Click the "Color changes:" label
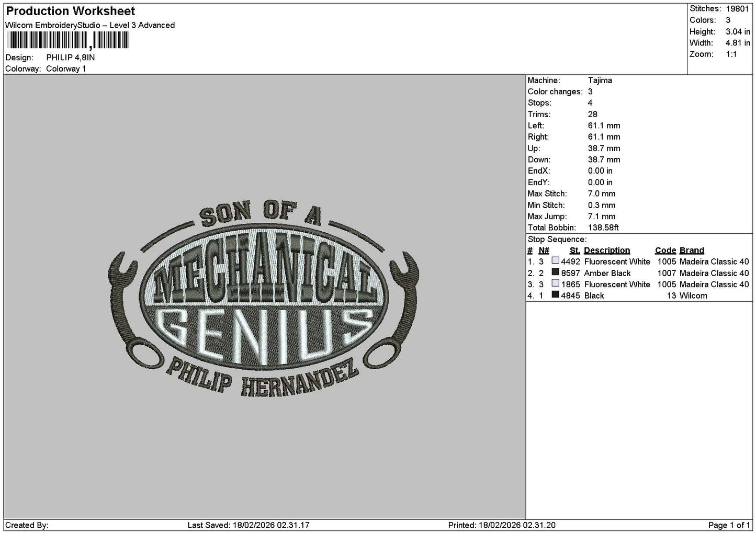The image size is (756, 534). tap(555, 92)
